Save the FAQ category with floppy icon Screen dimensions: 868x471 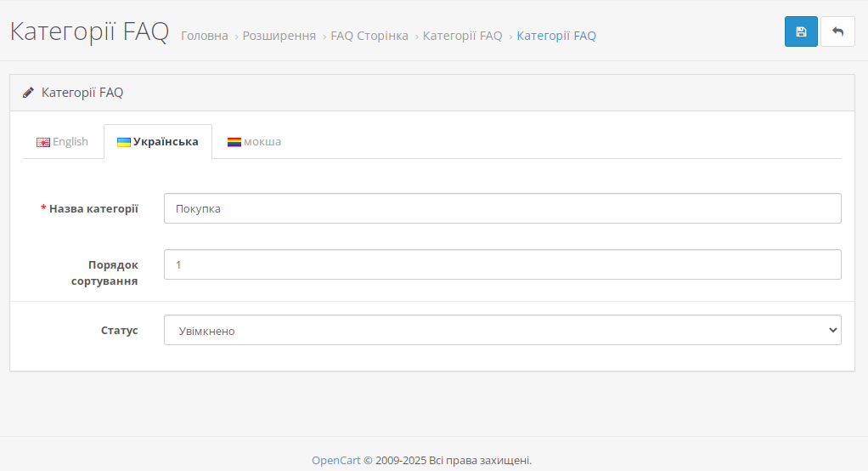click(800, 31)
